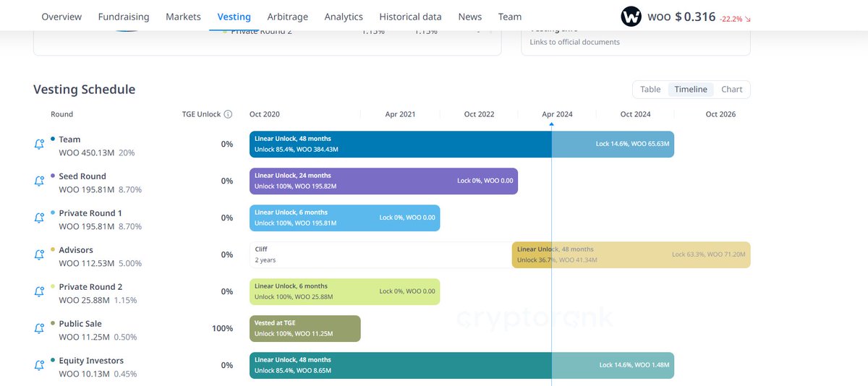Click the Apr 2024 timeline header
The image size is (868, 386).
557,114
